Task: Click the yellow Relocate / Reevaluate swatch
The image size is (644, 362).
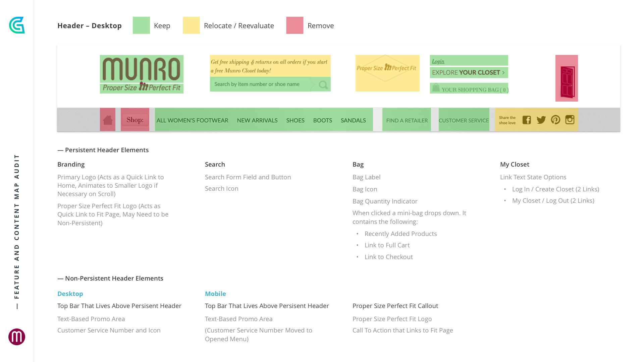Action: pos(191,25)
